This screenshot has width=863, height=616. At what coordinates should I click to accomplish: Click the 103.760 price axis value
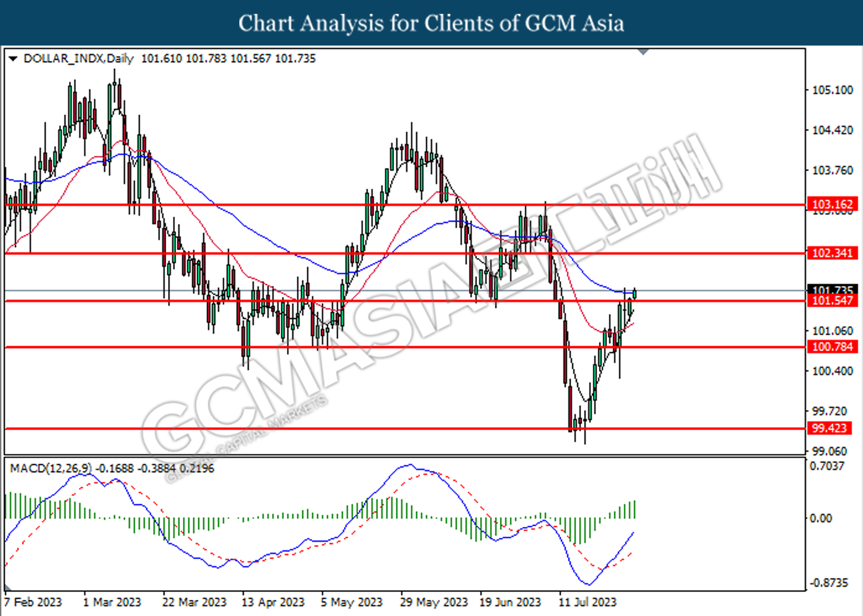(x=833, y=171)
